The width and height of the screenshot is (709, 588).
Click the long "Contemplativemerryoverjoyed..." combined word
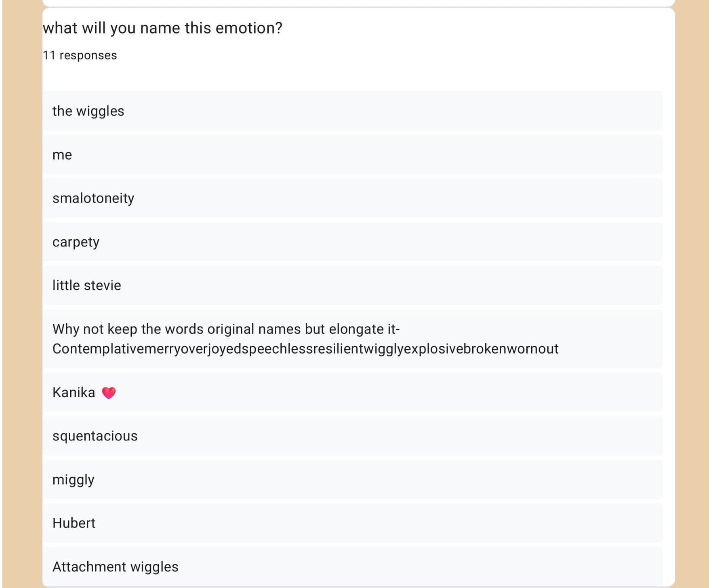pyautogui.click(x=305, y=349)
